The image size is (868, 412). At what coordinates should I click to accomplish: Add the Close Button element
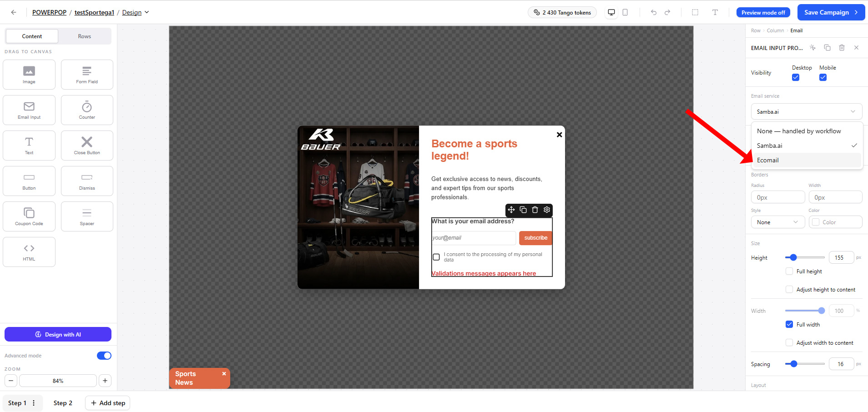click(x=87, y=146)
